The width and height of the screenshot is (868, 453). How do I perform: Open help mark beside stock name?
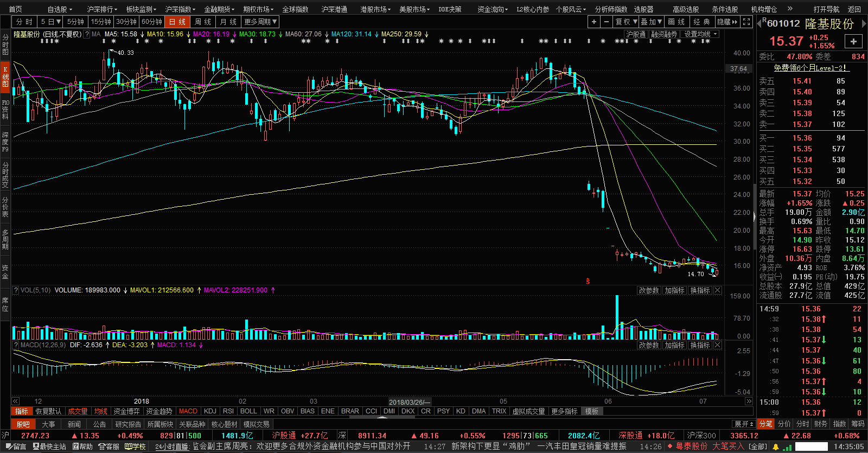(x=87, y=34)
